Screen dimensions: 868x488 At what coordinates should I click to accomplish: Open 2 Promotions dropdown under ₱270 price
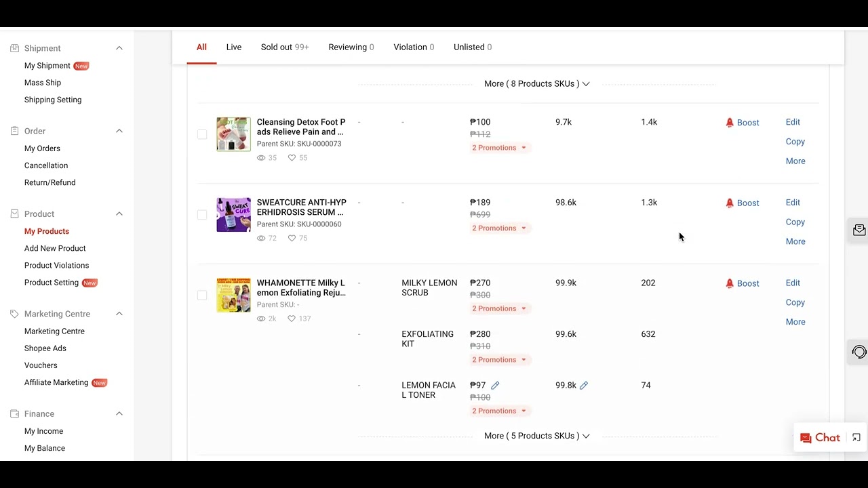coord(499,308)
